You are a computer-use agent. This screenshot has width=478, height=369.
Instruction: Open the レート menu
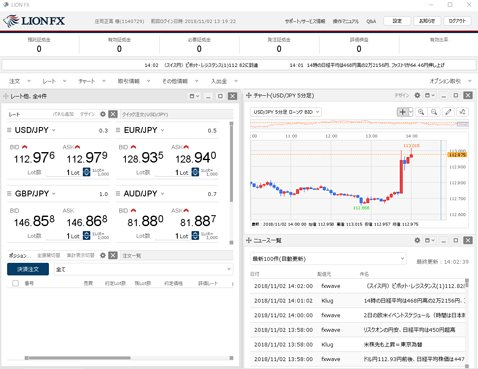click(54, 81)
